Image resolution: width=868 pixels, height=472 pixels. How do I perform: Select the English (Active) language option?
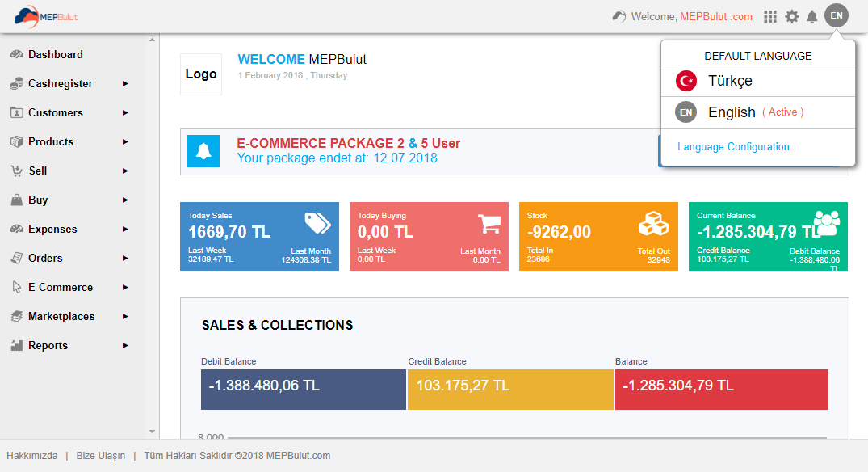758,112
